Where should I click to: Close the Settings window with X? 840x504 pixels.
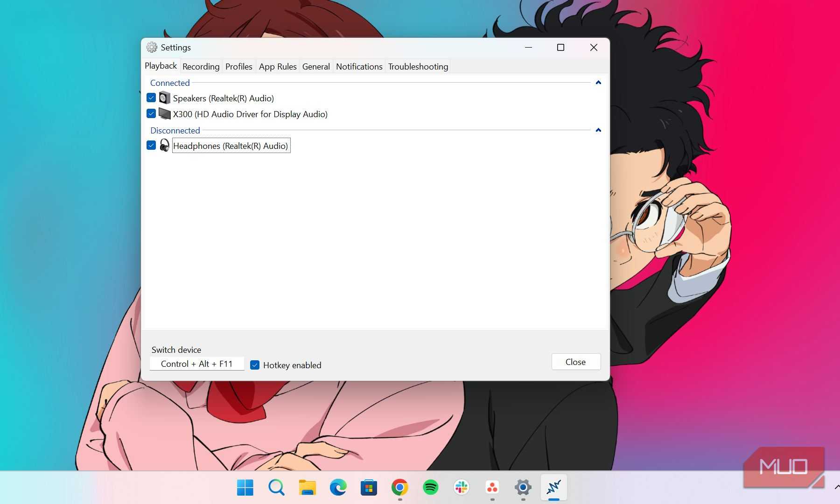[594, 47]
